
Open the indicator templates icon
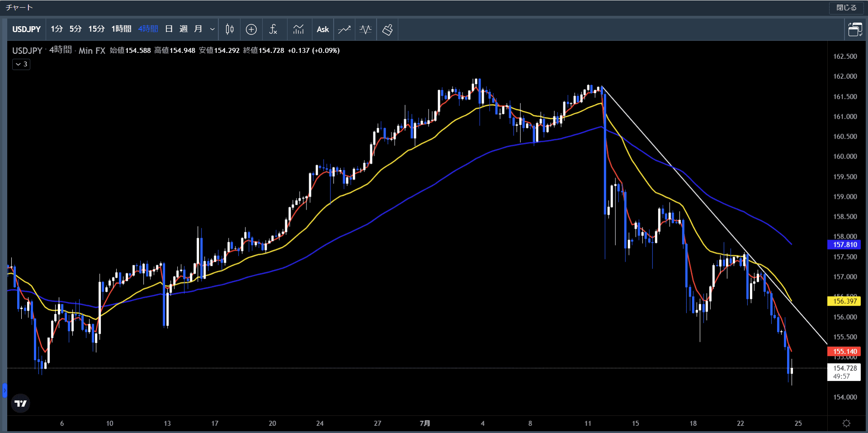tap(298, 29)
